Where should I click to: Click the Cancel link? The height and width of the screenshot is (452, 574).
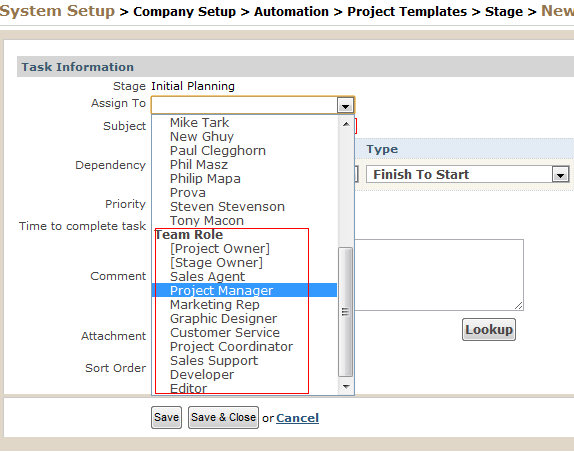(298, 418)
